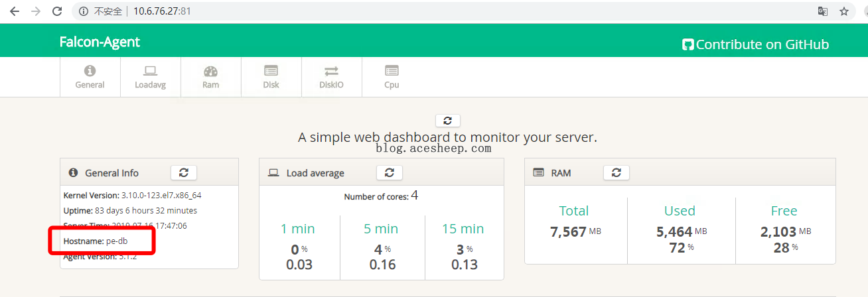Click the Falcon-Agent brand title
This screenshot has width=868, height=297.
(100, 42)
